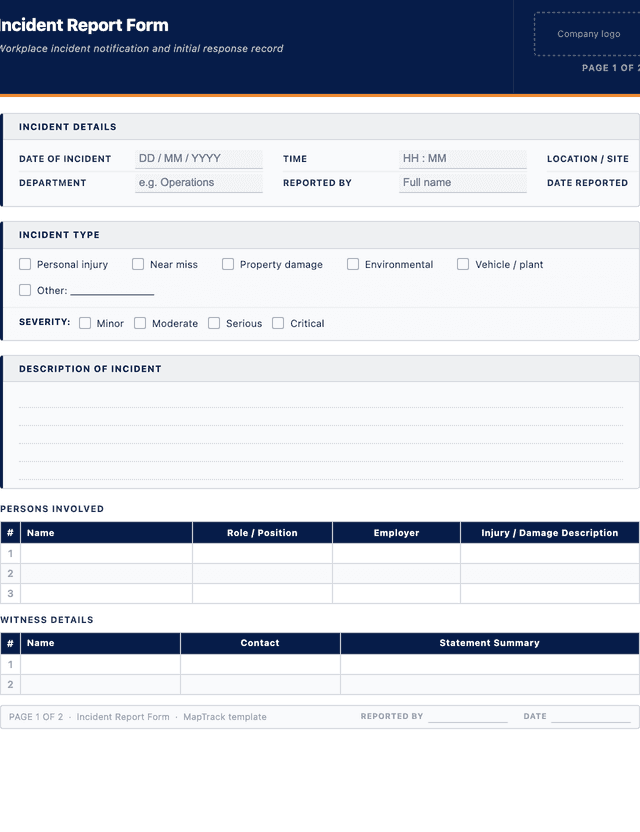The width and height of the screenshot is (640, 832).
Task: Click the Department e.g. Operations field
Action: (199, 183)
